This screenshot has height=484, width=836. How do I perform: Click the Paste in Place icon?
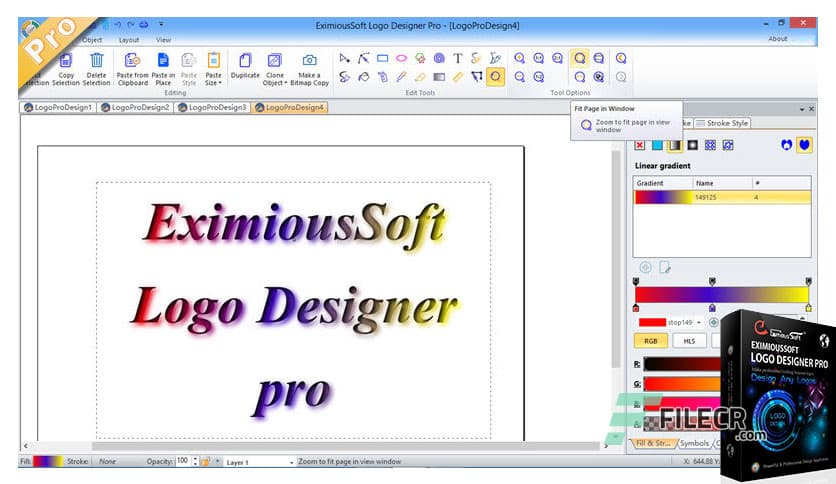tap(163, 60)
